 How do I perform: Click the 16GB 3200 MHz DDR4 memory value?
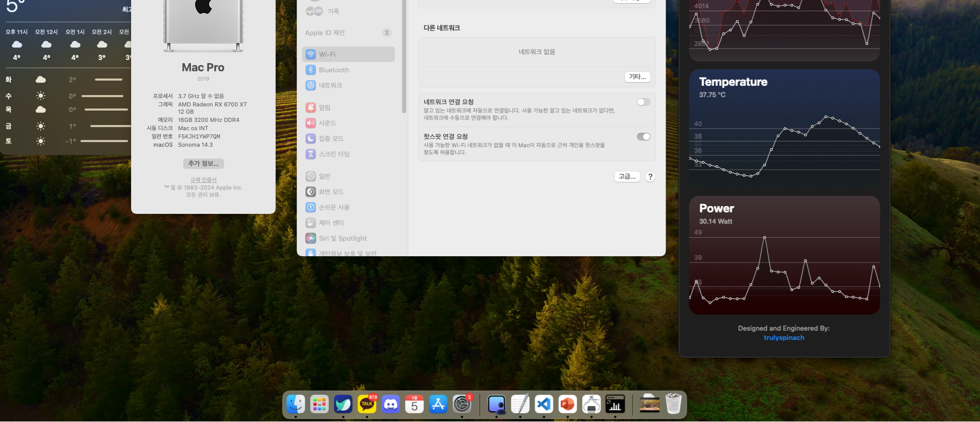coord(209,120)
